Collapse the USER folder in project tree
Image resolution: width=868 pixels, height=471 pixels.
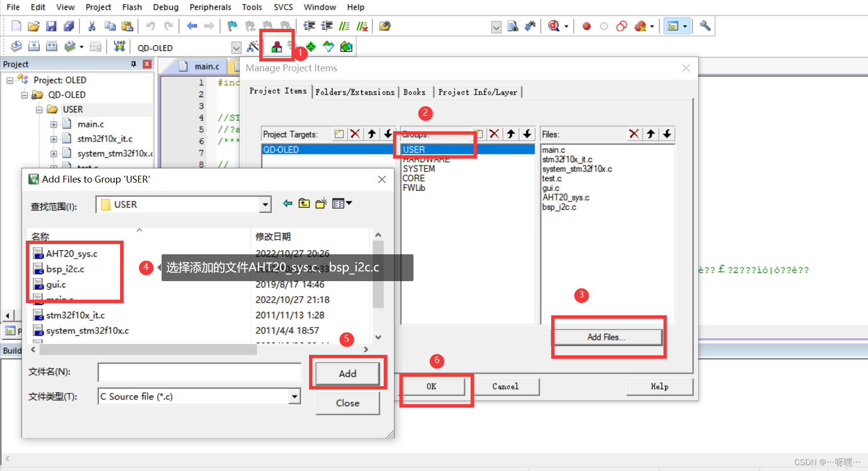tap(39, 109)
